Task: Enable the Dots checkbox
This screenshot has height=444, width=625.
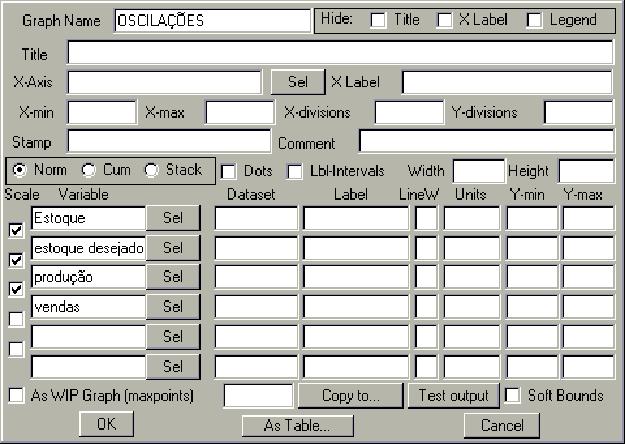Action: (x=228, y=171)
